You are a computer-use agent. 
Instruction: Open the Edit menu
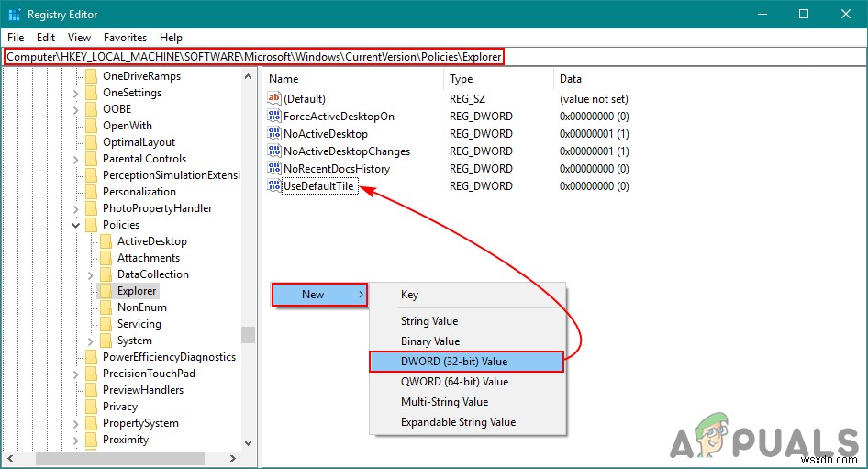45,37
